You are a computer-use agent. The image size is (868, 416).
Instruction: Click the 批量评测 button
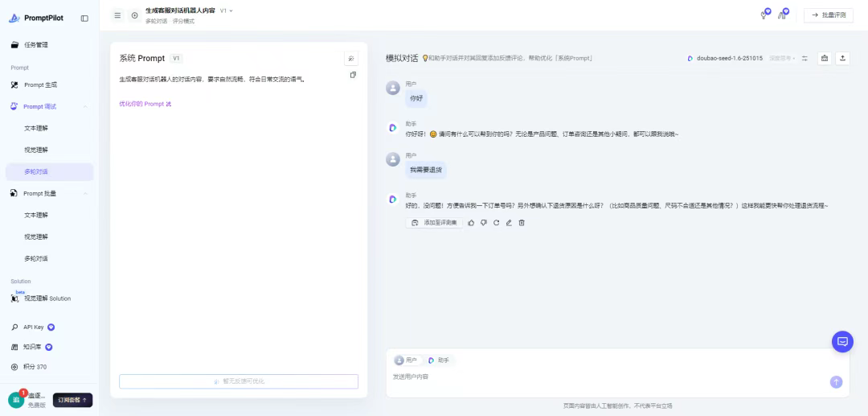coord(828,15)
